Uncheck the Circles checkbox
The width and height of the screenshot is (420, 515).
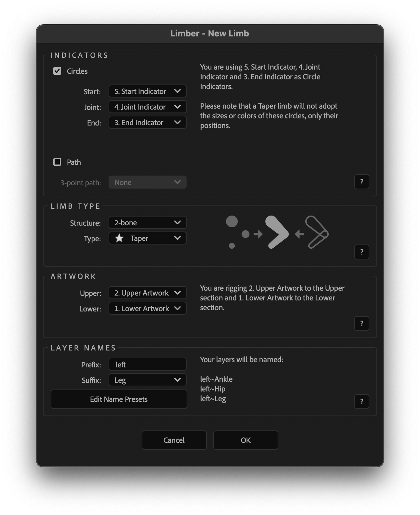[x=57, y=71]
